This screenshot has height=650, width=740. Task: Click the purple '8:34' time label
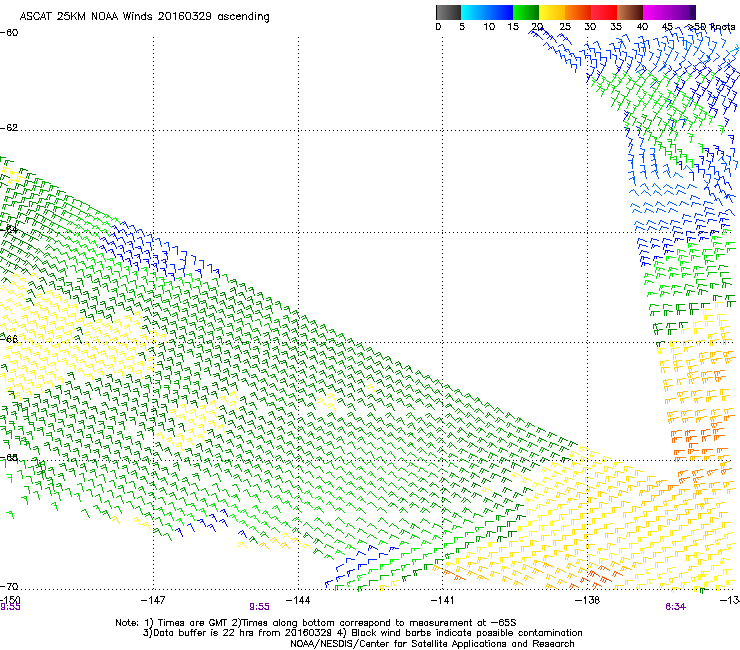tap(675, 607)
